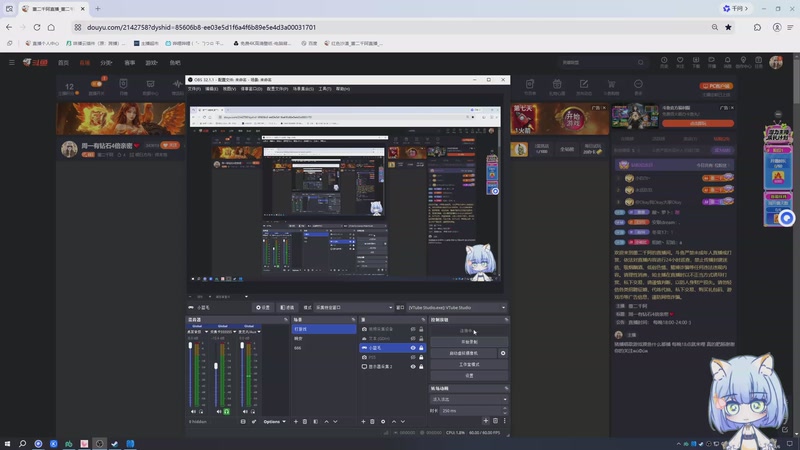
Task: Move the selected source up in Sources
Action: coord(394,421)
